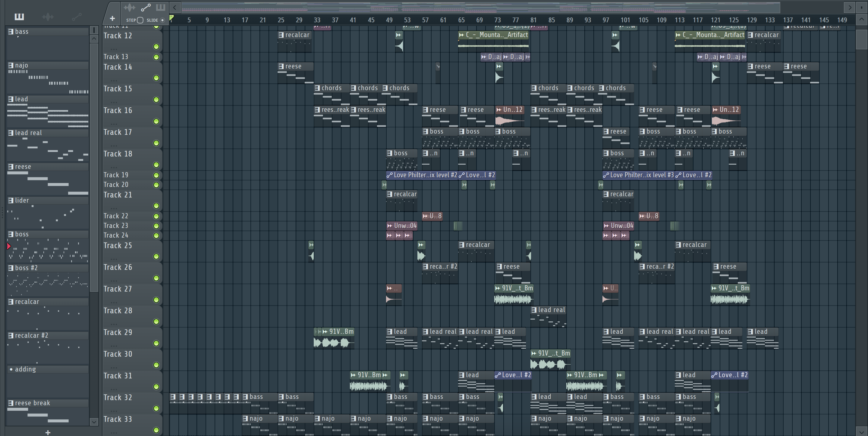Click the green song start marker at bar 1
Viewport: 868px width, 436px height.
(x=171, y=18)
